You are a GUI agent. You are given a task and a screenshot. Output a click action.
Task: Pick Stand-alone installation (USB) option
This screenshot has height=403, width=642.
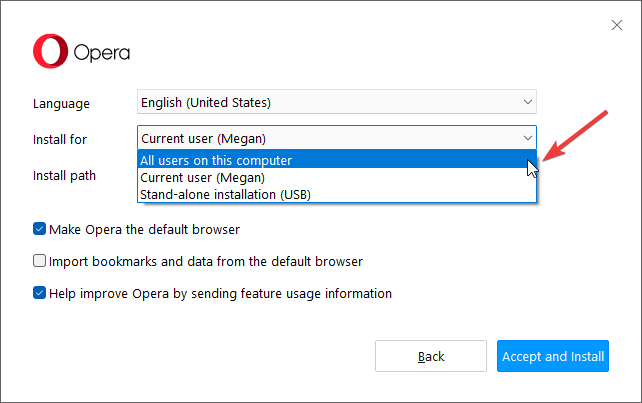tap(337, 194)
